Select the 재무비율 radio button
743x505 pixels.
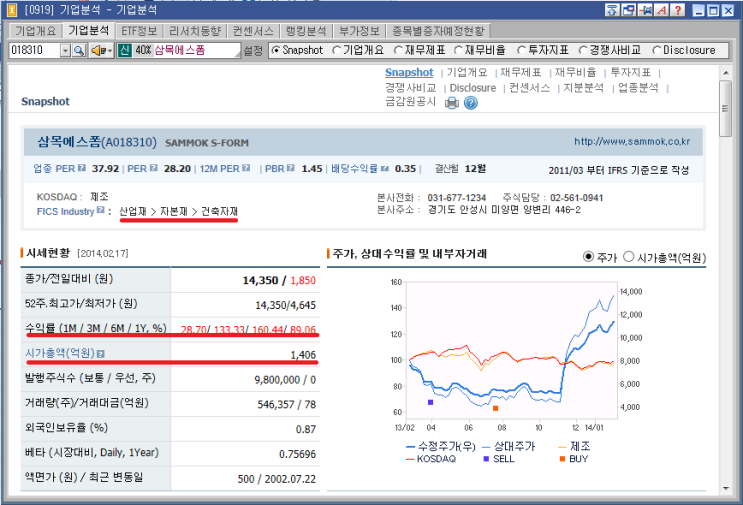(x=458, y=50)
